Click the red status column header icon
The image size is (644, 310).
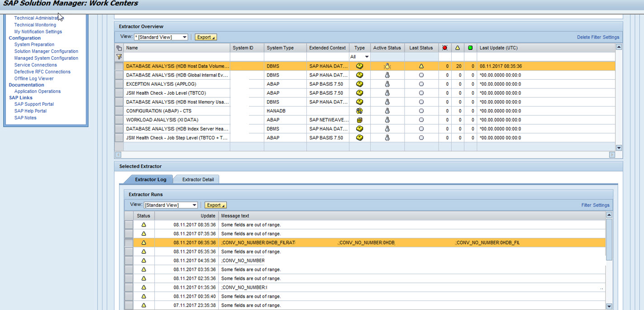tap(445, 48)
